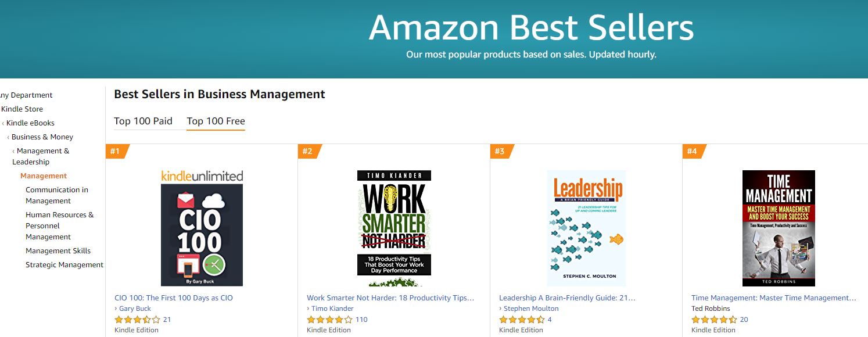Open the Leadership Brain-Friendly Guide cover image

click(x=586, y=228)
